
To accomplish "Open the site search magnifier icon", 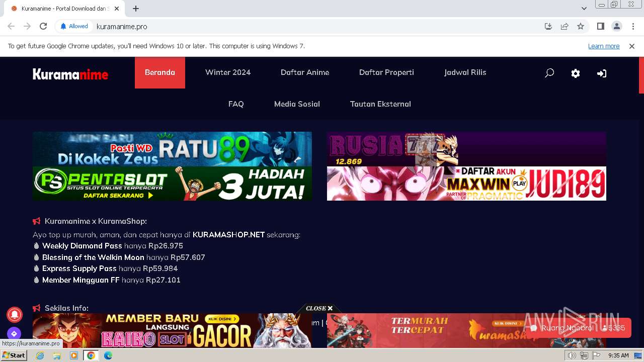I will click(x=549, y=73).
